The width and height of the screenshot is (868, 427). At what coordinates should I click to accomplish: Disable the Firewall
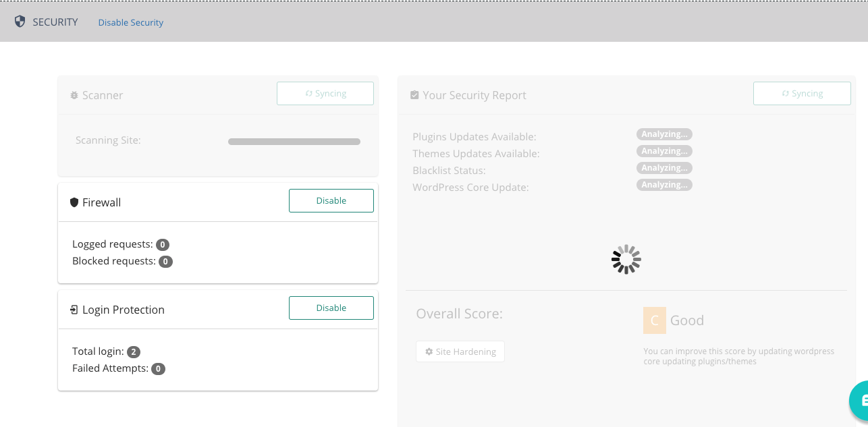(331, 200)
